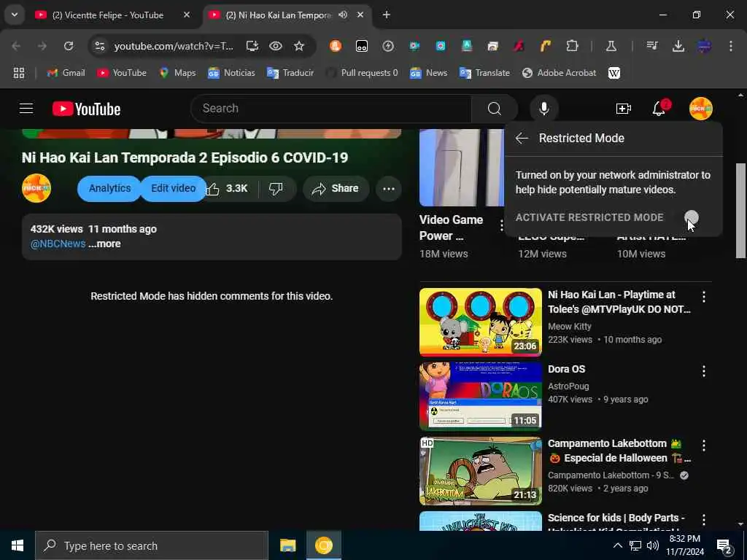Screen dimensions: 747x560
Task: Open account avatar menu in header
Action: click(x=700, y=109)
